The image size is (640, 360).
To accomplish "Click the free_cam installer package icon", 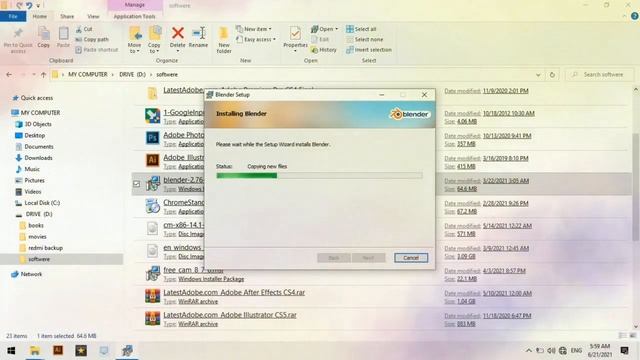I will tap(153, 273).
